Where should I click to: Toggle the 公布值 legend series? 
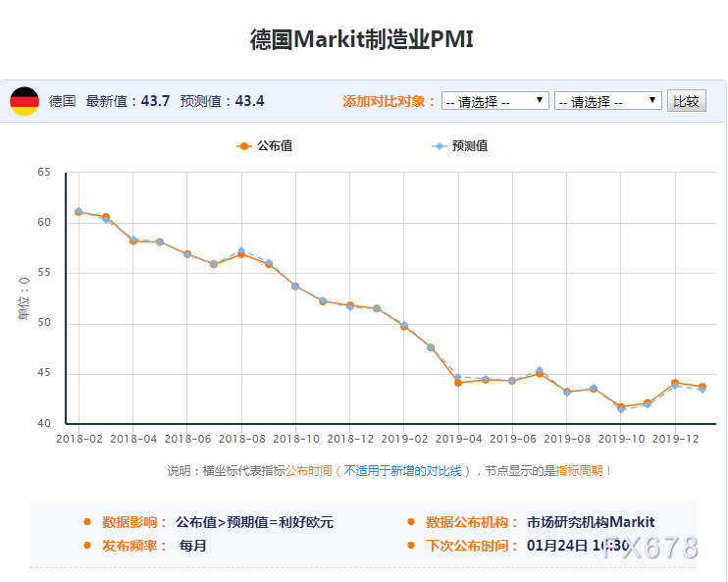coord(265,146)
